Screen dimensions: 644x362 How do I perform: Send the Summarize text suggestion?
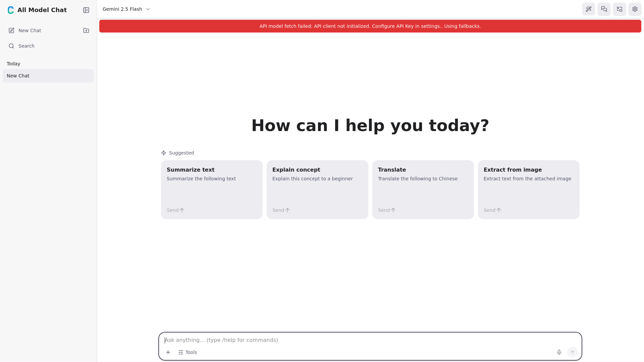175,210
